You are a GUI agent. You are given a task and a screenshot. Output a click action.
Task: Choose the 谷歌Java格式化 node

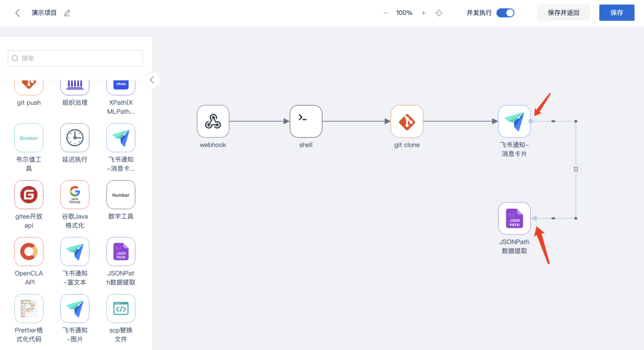coord(75,195)
